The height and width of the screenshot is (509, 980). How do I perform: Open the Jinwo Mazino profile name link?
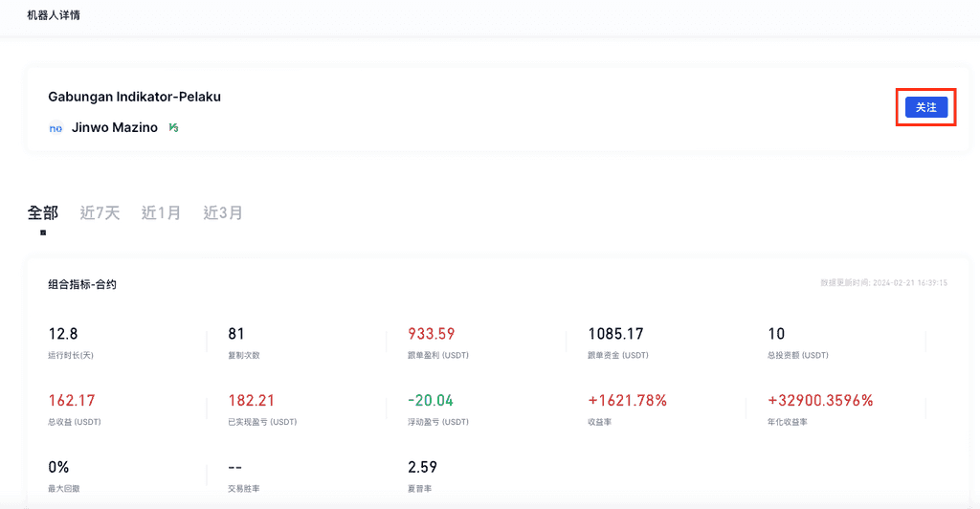114,127
